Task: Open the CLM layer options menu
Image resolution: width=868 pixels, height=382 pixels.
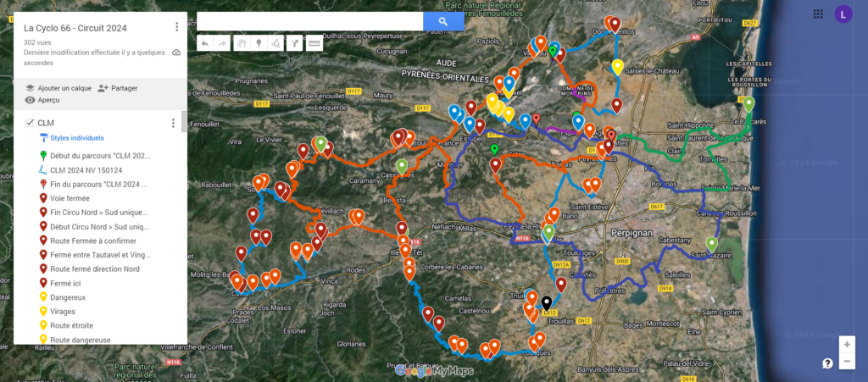Action: [173, 124]
